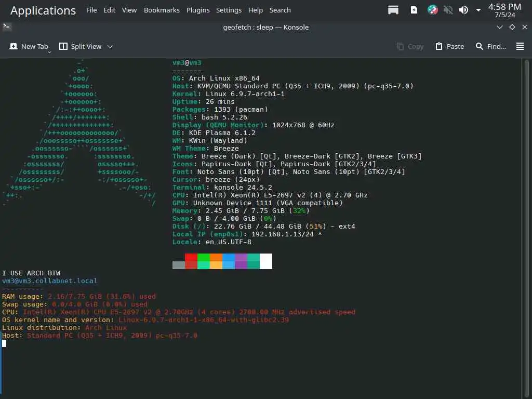Click the 'DE: KDE Plasma 6.1.2' line

point(214,133)
